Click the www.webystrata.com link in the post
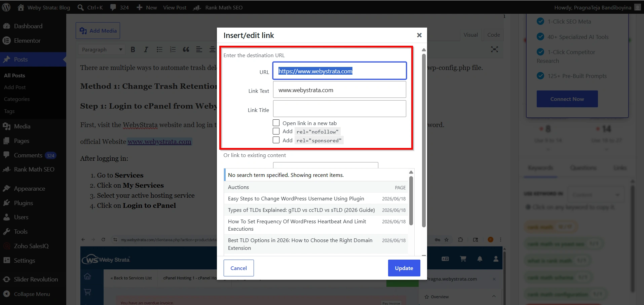The height and width of the screenshot is (305, 644). 159,142
